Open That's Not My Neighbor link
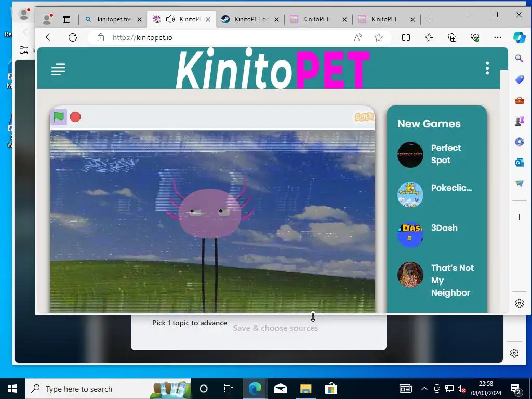Viewport: 532px width, 399px height. pos(453,280)
